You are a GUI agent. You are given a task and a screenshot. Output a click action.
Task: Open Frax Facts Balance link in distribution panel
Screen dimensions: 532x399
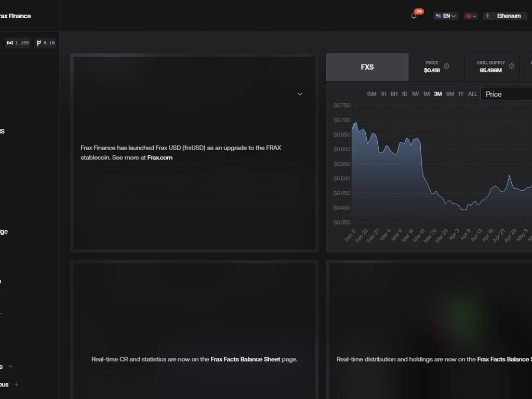(x=504, y=360)
